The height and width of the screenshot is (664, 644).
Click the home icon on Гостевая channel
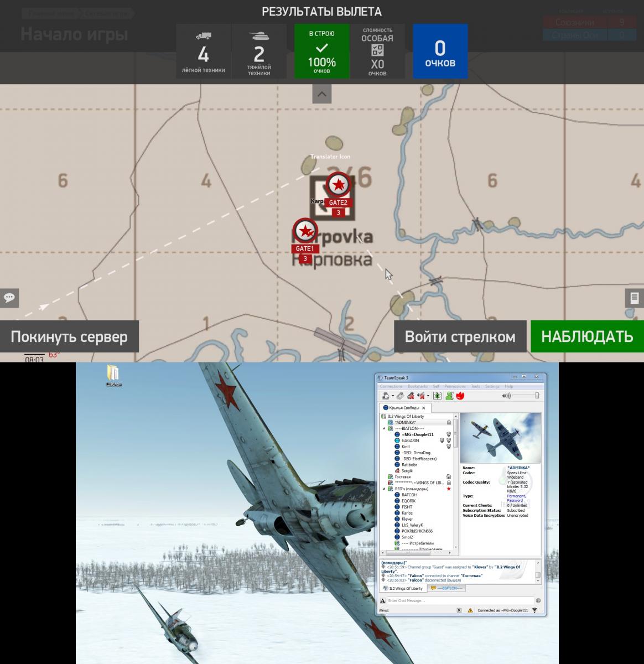click(x=449, y=477)
